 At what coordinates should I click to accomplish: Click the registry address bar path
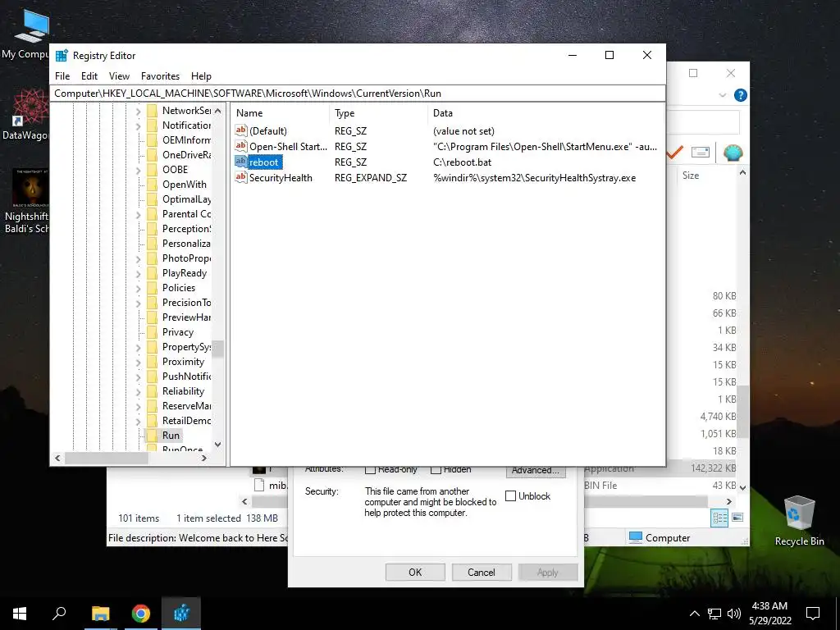tap(358, 94)
